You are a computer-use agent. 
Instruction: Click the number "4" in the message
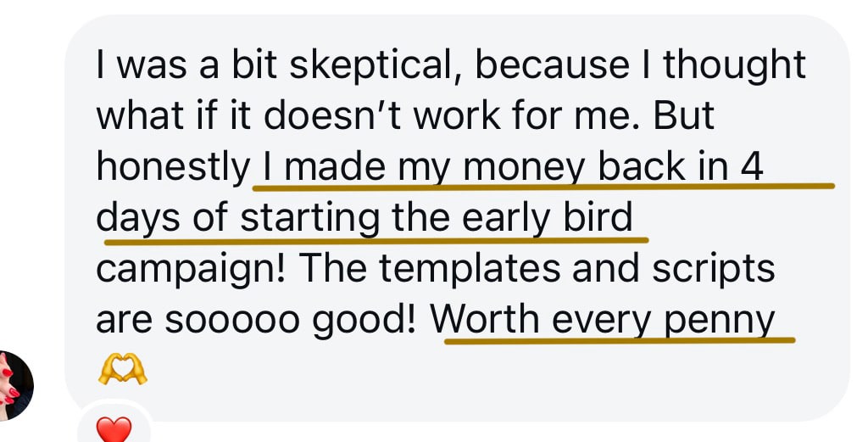click(x=752, y=168)
